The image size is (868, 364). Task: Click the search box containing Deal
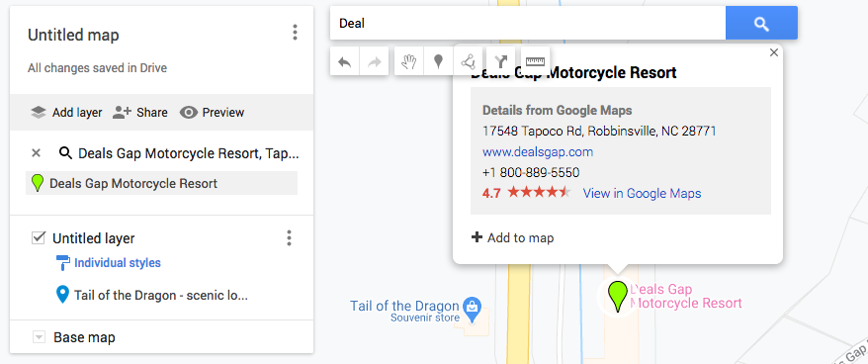click(x=528, y=24)
